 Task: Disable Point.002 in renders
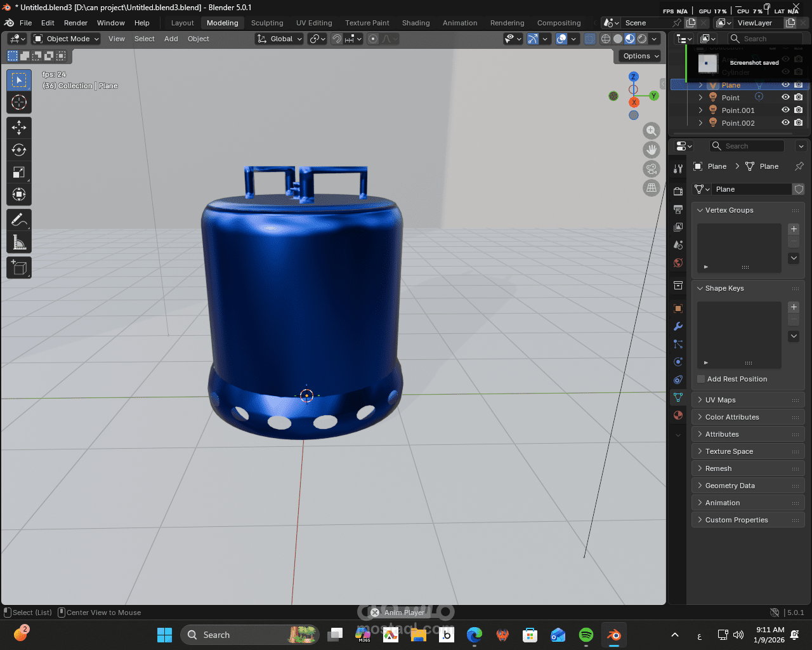coord(799,123)
